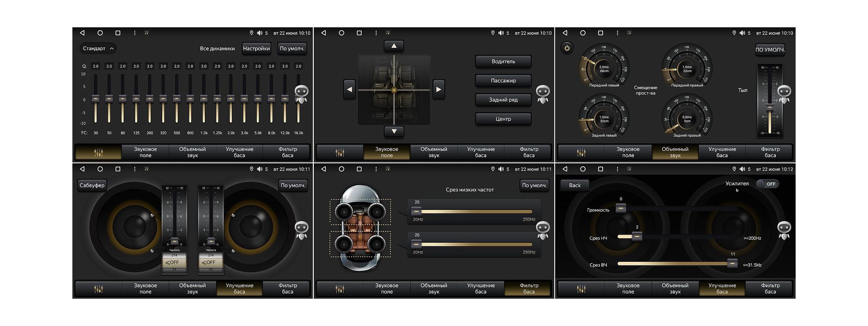868x326 pixels.
Task: Click the Громкость slider handle
Action: [x=621, y=208]
